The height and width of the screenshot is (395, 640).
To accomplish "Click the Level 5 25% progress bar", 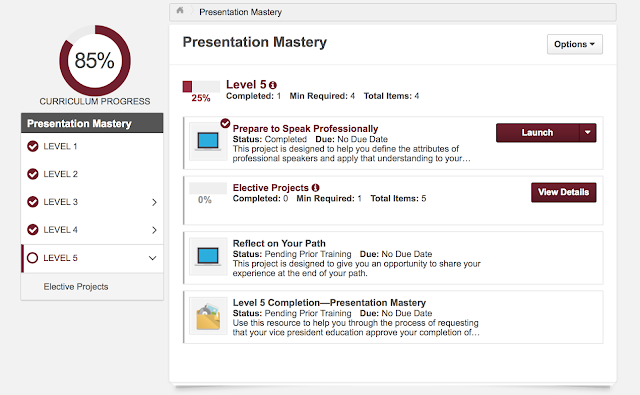I will click(x=201, y=87).
